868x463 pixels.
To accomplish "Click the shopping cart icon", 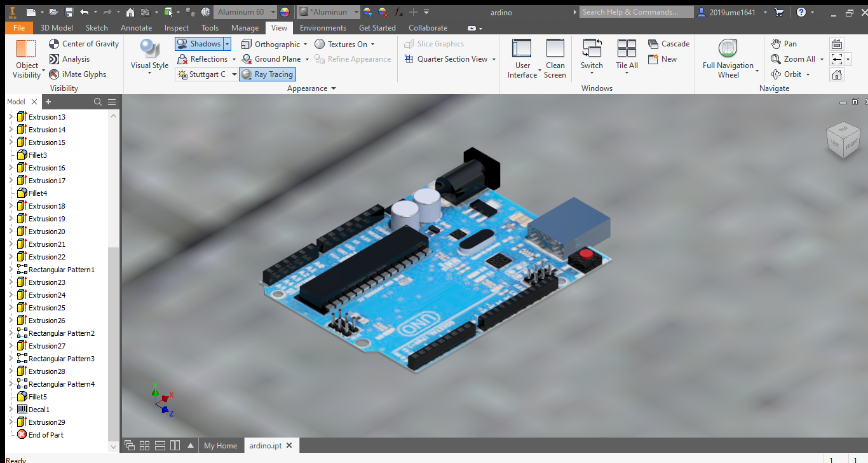I will tap(779, 12).
